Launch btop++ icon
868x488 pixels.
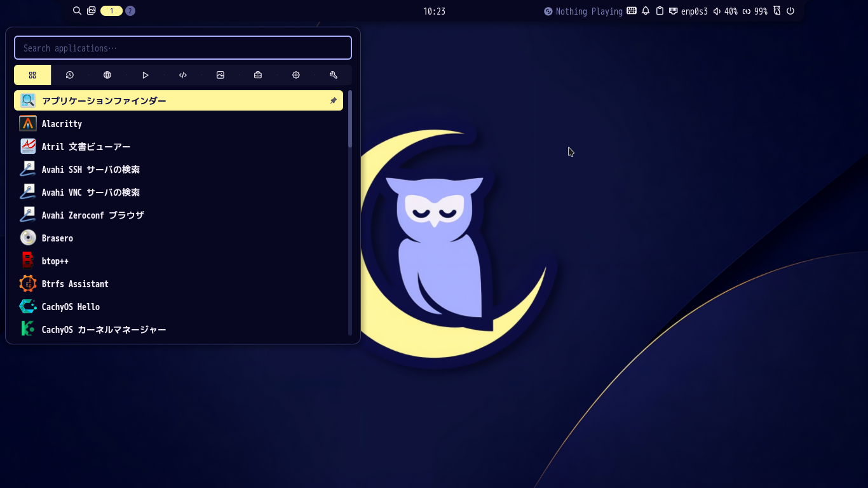(x=28, y=261)
